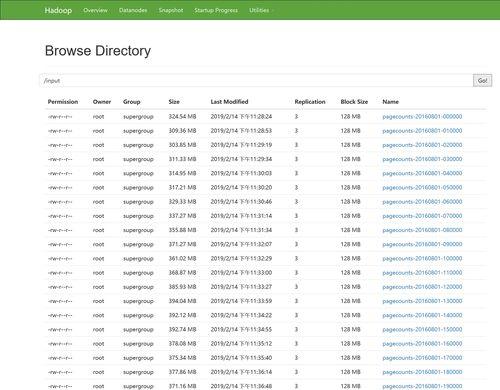This screenshot has width=500, height=390.
Task: Open file pagecounts-20160801-040000
Action: (x=422, y=173)
